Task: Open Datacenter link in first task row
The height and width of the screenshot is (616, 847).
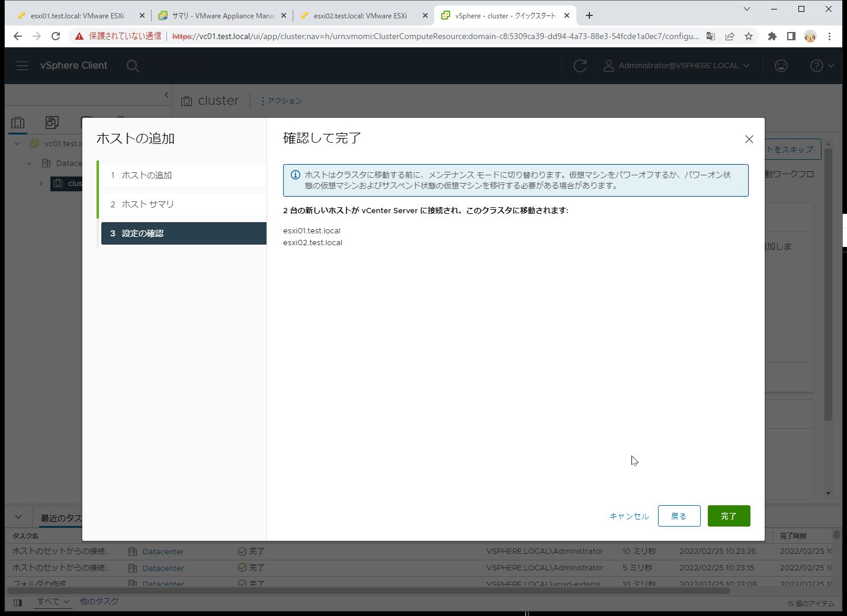Action: (x=163, y=551)
